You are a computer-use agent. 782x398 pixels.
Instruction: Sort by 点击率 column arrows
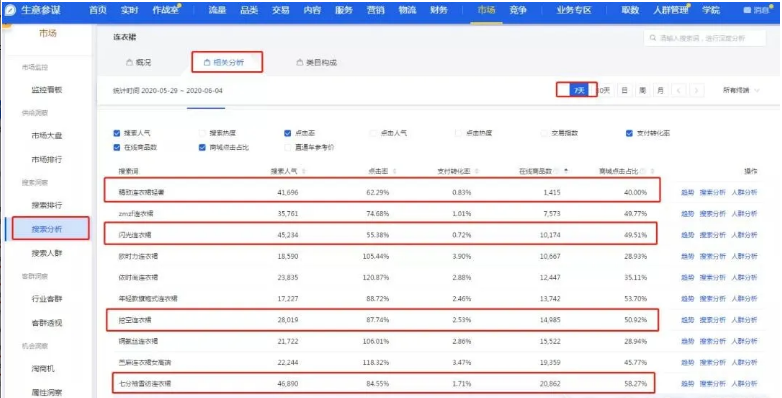pyautogui.click(x=394, y=171)
